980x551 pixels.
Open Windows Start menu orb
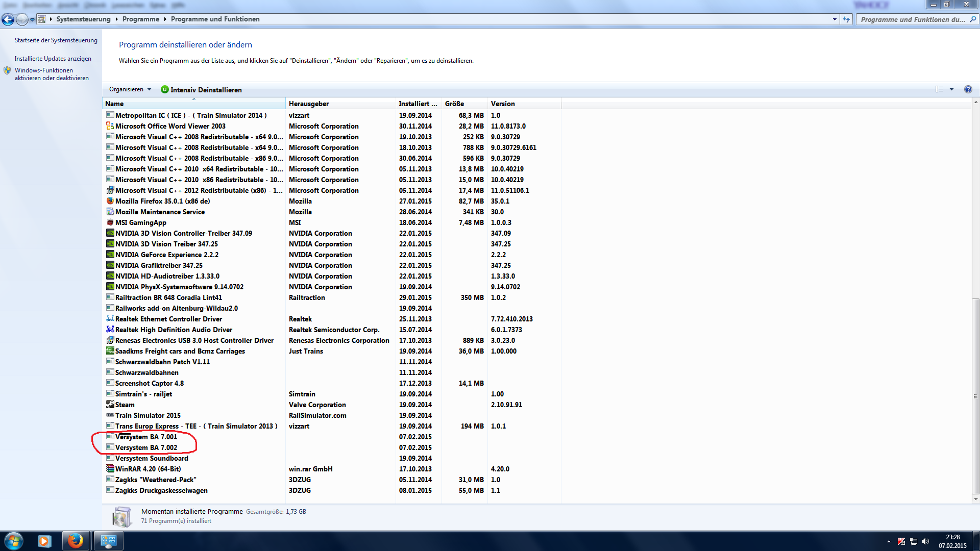(14, 541)
